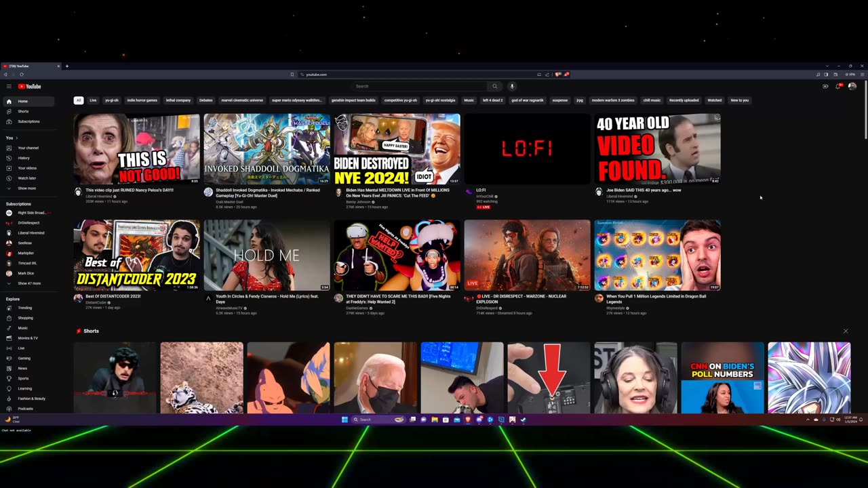This screenshot has height=488, width=868.
Task: Open Sports under Explore
Action: [29, 378]
